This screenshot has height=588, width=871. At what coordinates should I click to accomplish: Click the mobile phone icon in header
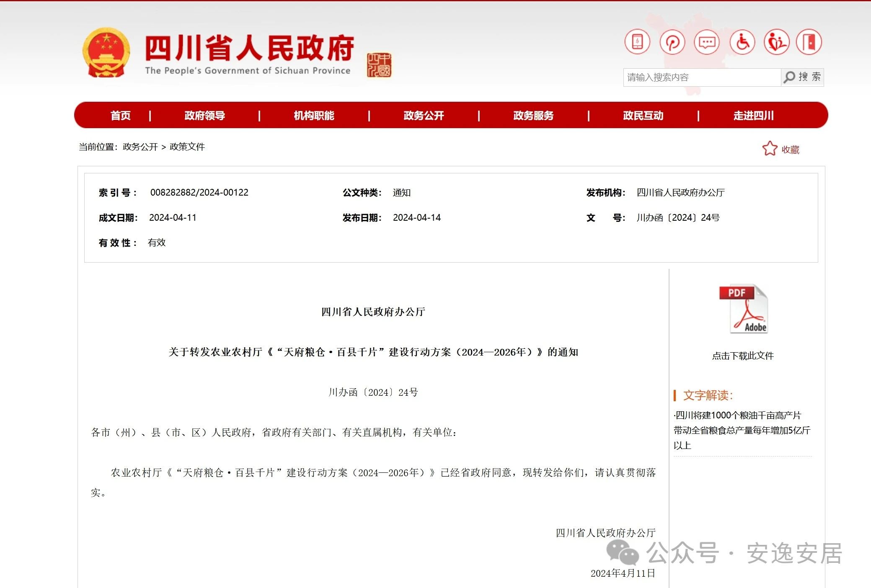[x=637, y=42]
